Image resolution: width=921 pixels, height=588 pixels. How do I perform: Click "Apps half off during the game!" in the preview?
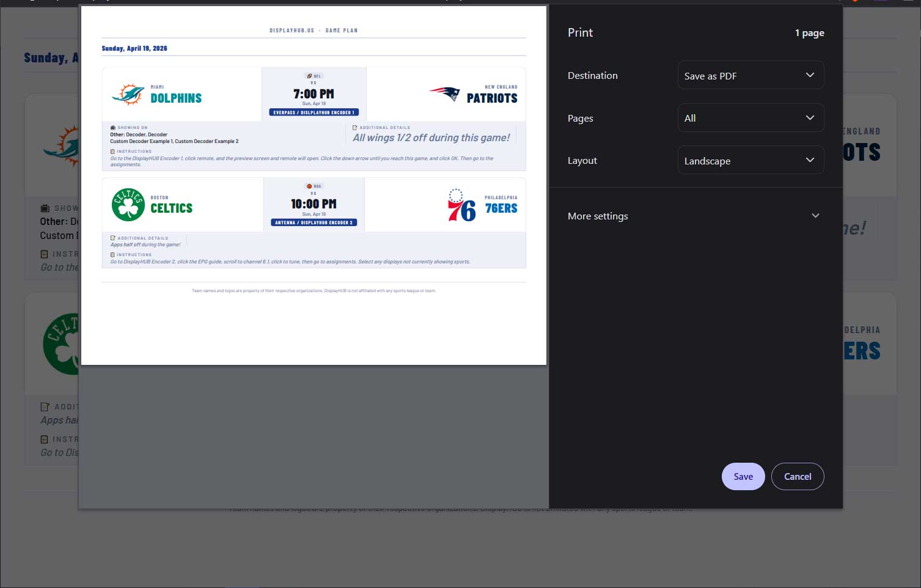pos(145,244)
